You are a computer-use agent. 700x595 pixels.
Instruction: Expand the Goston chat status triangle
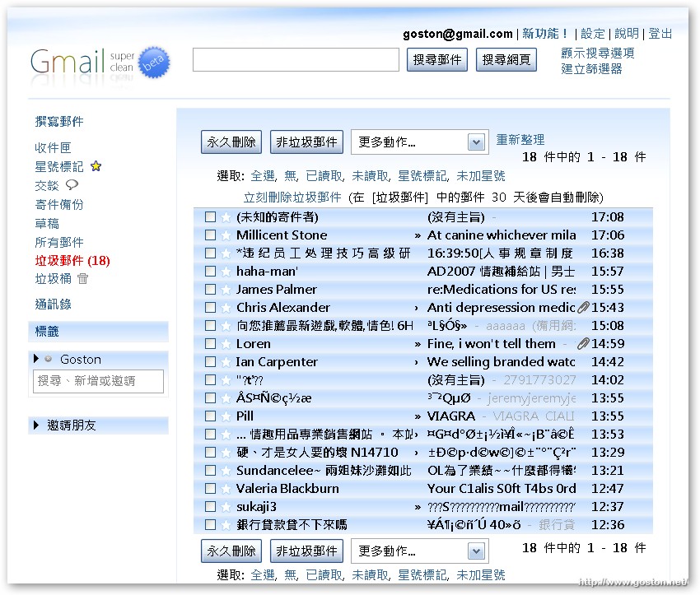(x=36, y=359)
